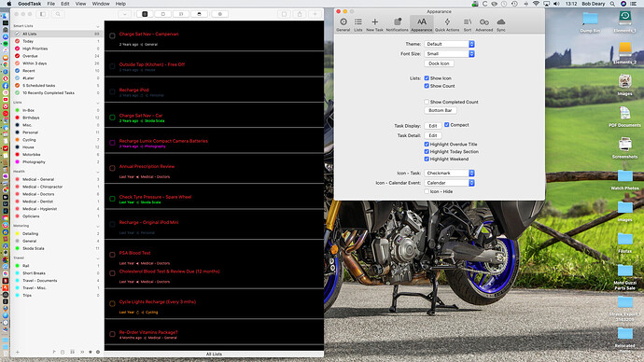Click the plus add task toolbar button
Screen dimensions: 644x362
point(315,14)
